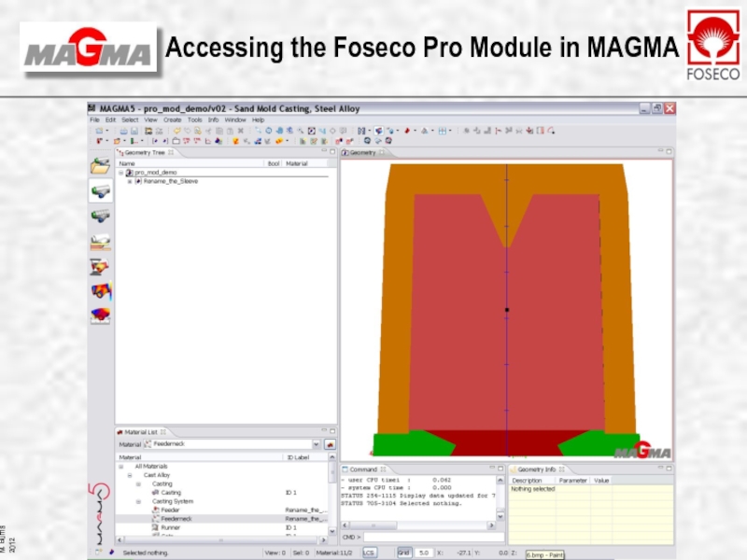
Task: Maximize the Geometry Tree panel
Action: (332, 151)
